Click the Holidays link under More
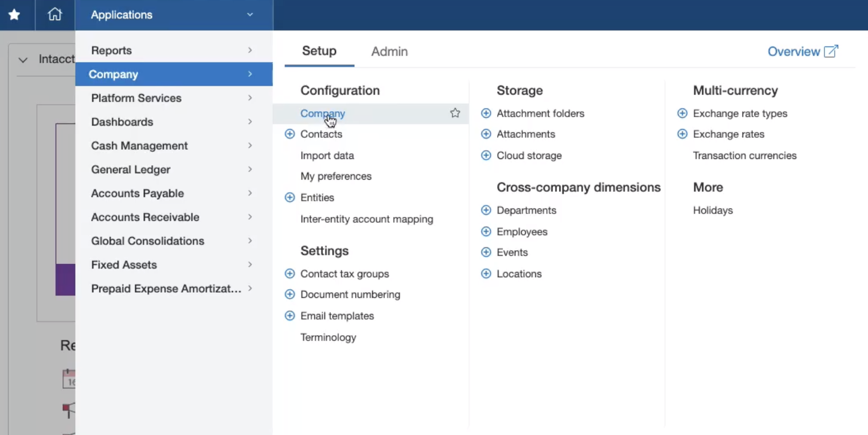Screen dimensions: 868x435 click(x=713, y=211)
